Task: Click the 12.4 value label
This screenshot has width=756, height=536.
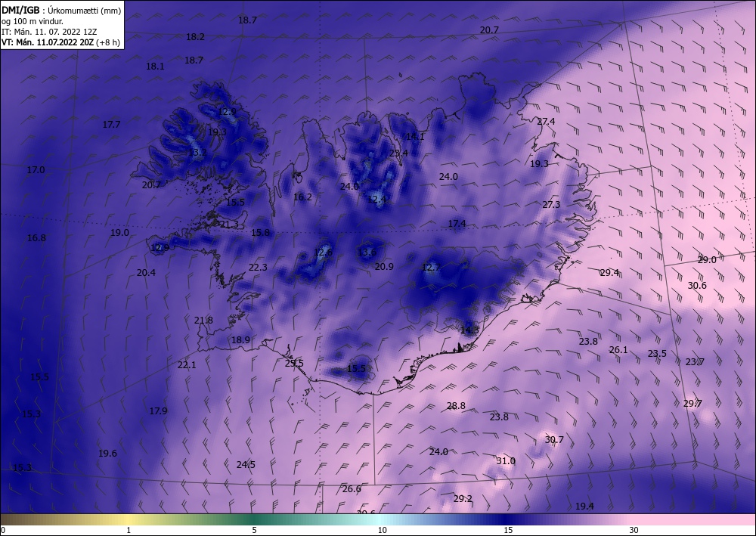Action: coord(377,199)
